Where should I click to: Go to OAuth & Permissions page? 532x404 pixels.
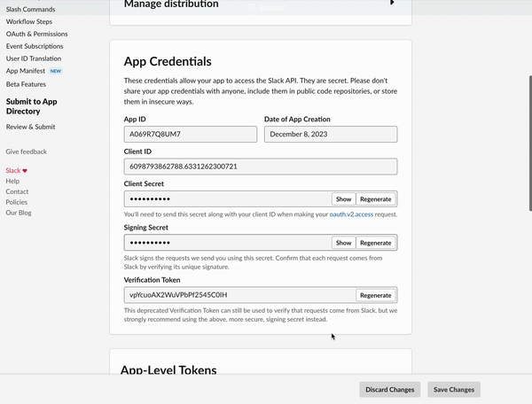pos(36,34)
